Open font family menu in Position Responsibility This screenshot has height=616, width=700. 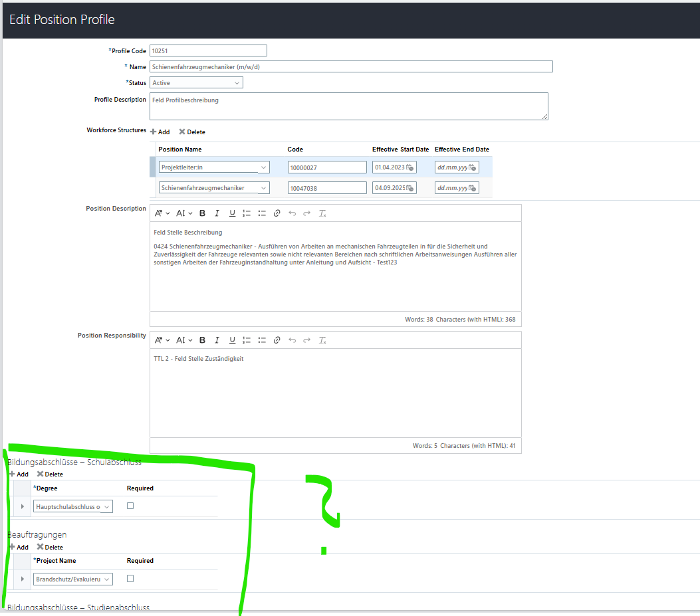pos(162,340)
